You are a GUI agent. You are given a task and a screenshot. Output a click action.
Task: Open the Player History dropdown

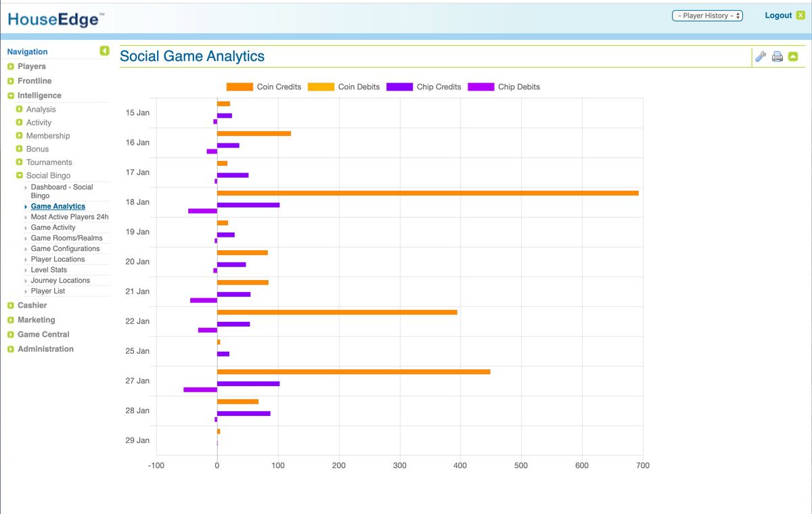707,16
